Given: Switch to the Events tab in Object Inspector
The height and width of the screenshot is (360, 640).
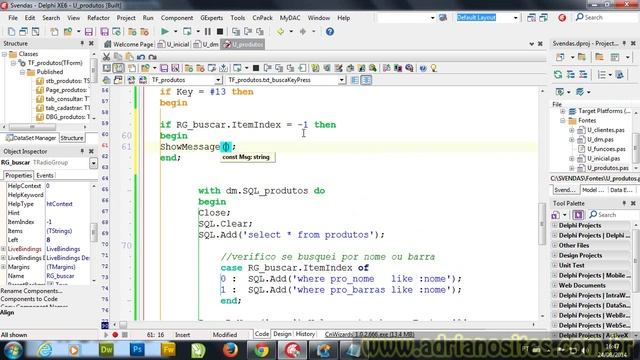Looking at the screenshot, I should (45, 176).
